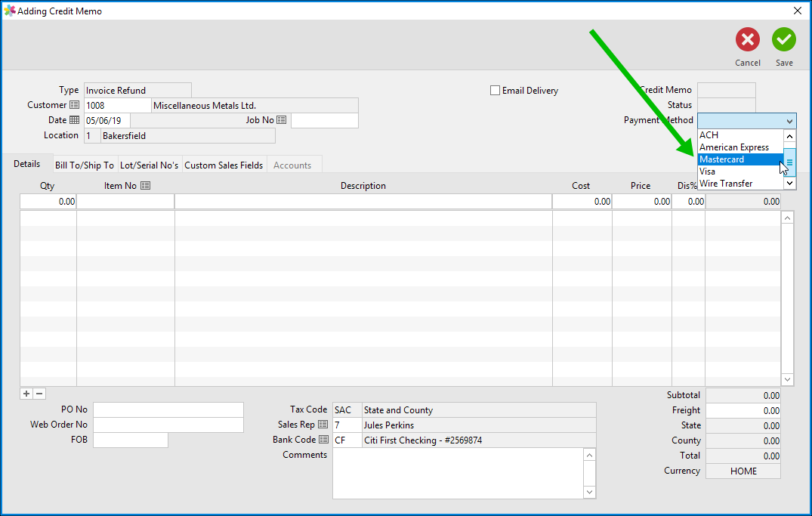Click line grid scroll down arrow
The height and width of the screenshot is (516, 812).
(787, 379)
